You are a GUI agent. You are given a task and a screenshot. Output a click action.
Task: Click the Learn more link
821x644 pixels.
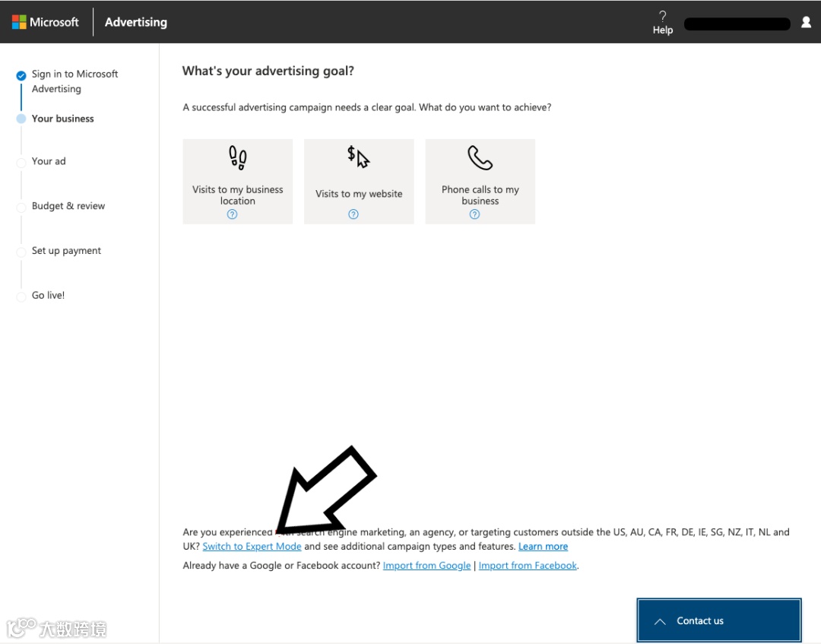click(x=543, y=546)
